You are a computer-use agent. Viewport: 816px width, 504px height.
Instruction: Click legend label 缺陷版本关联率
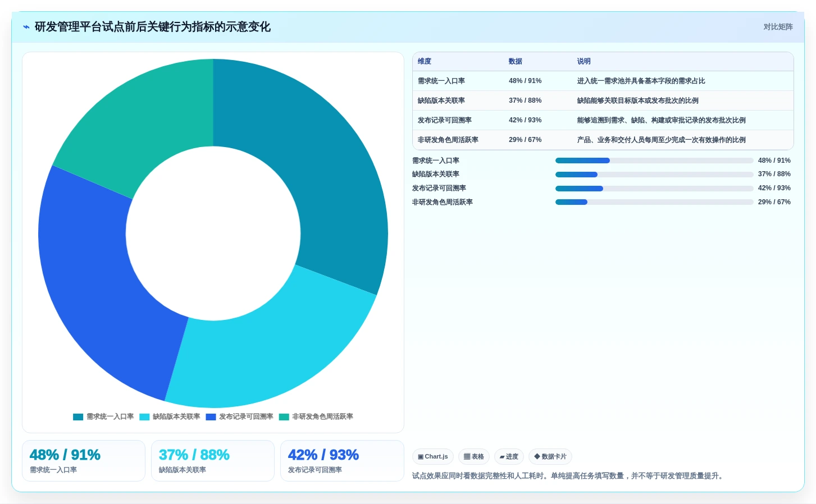click(x=176, y=417)
